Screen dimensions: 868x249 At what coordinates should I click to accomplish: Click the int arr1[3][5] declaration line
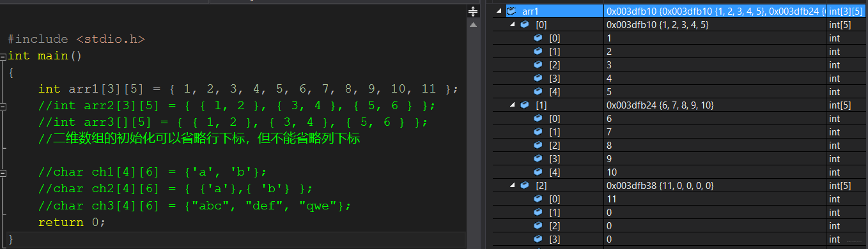[248, 89]
